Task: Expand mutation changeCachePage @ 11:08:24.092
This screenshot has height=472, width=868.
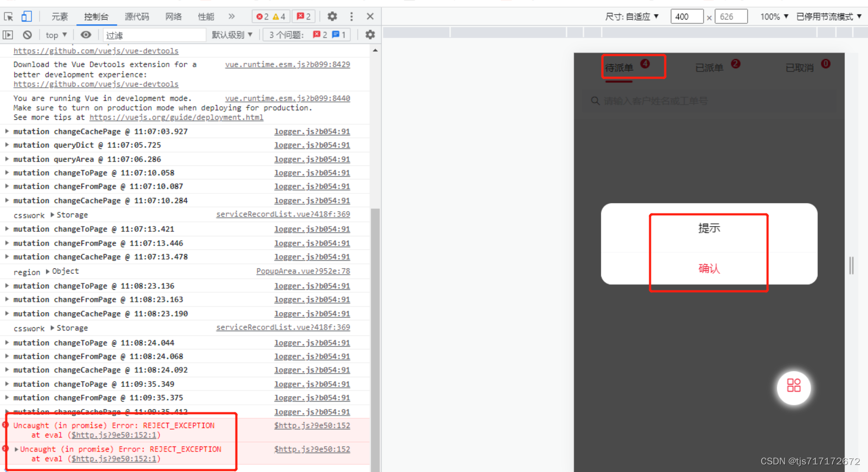Action: pyautogui.click(x=6, y=370)
